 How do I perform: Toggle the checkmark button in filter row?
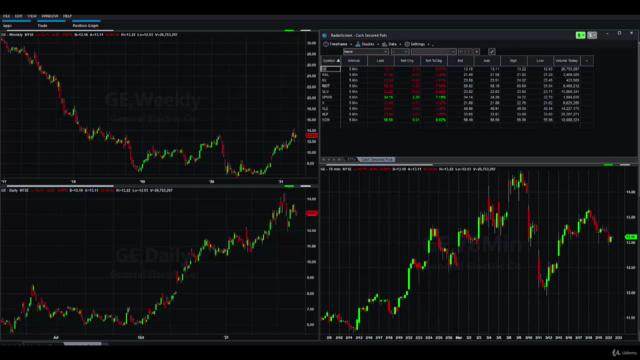(492, 51)
